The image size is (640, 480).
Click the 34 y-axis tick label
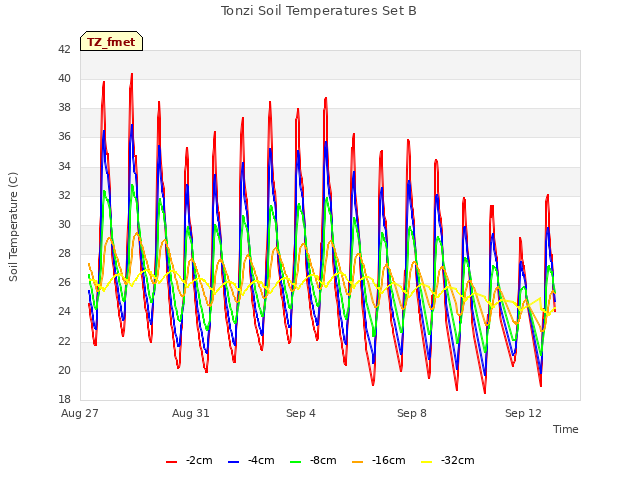[x=64, y=166]
